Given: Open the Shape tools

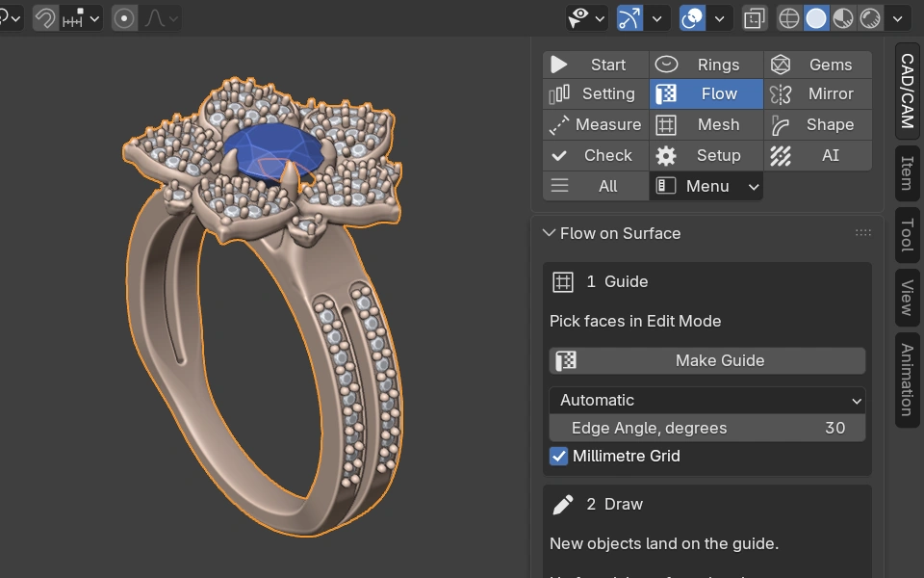Looking at the screenshot, I should click(x=818, y=124).
